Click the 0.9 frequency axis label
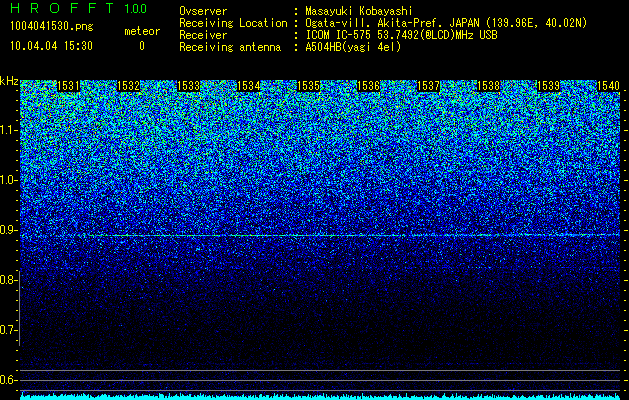Viewport: 629px width, 400px height. point(8,230)
